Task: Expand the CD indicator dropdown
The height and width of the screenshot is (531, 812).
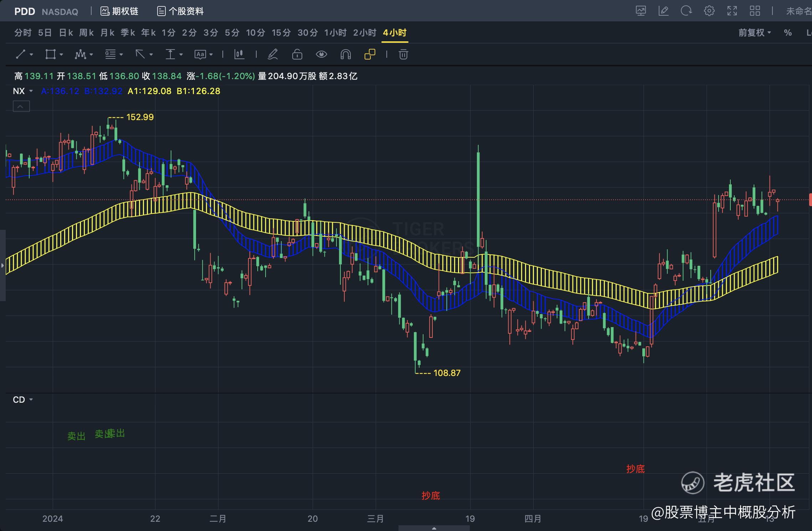Action: pyautogui.click(x=31, y=400)
